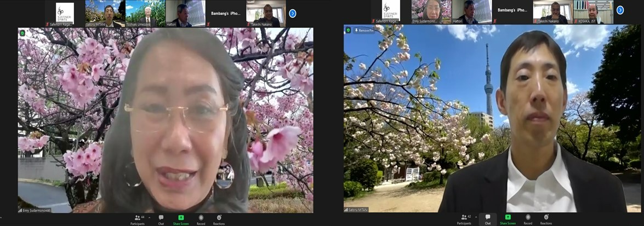Start Record in right Zoom window

(x=528, y=220)
